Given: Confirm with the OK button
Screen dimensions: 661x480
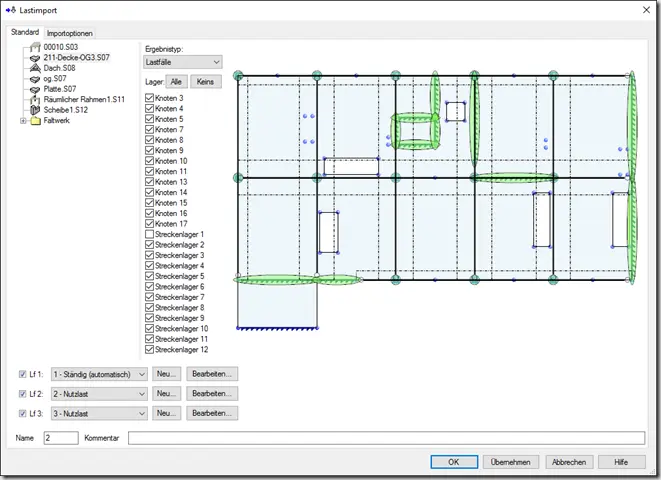Looking at the screenshot, I should click(x=454, y=462).
